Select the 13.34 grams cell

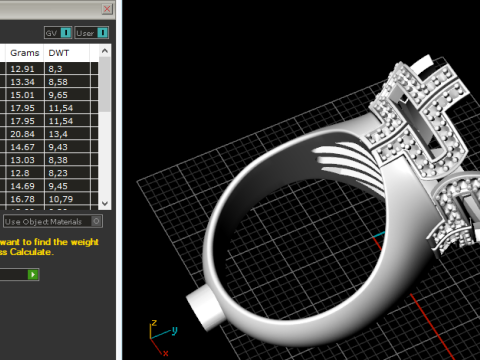25,82
